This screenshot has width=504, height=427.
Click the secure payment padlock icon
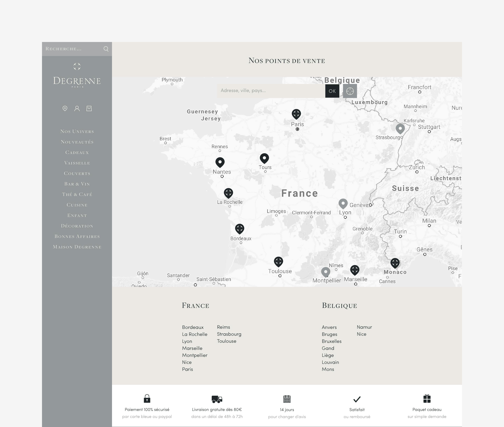pos(147,398)
